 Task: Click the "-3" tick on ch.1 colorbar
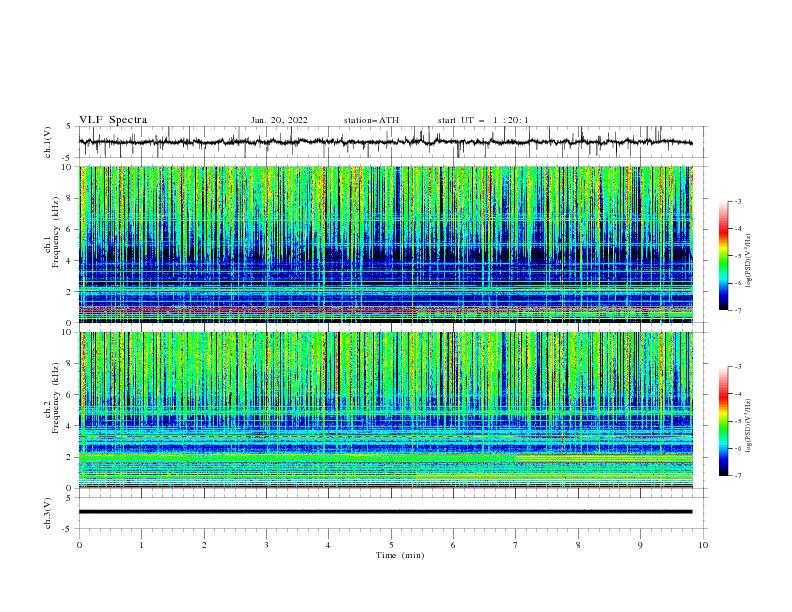point(738,201)
